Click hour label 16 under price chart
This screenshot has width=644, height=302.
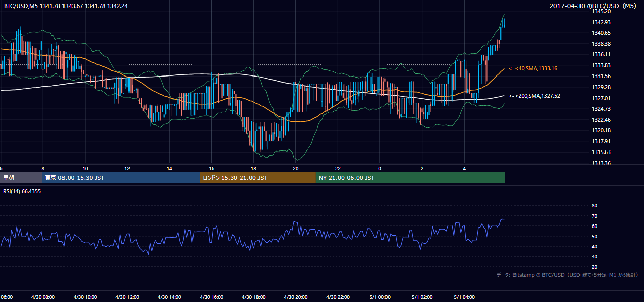click(212, 169)
